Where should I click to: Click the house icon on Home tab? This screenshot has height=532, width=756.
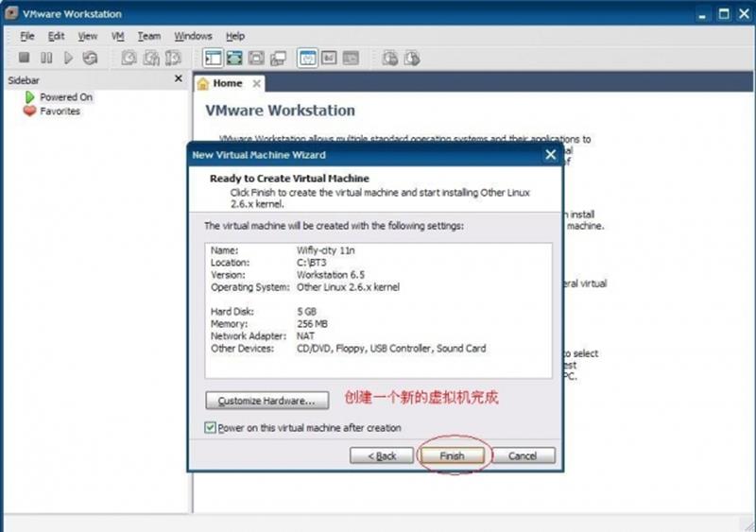coord(203,84)
